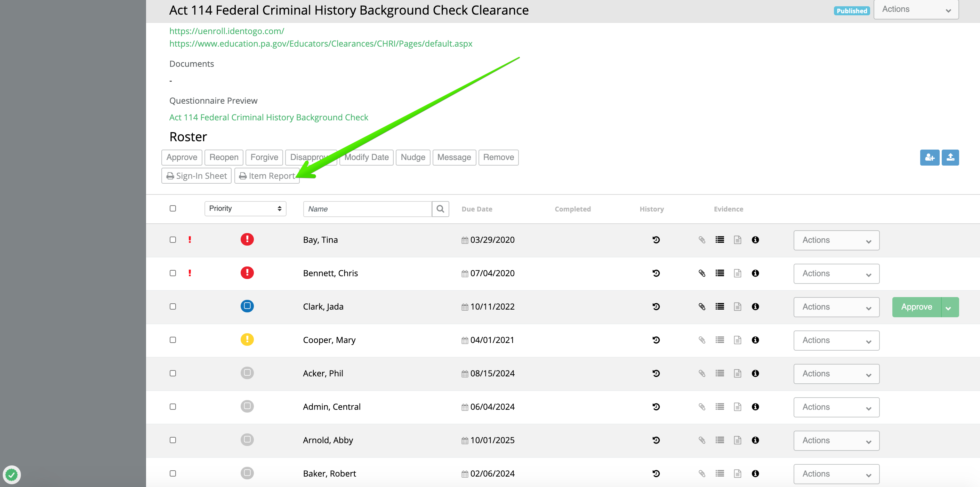Open the uenroll.identogo.com link
980x487 pixels.
226,31
